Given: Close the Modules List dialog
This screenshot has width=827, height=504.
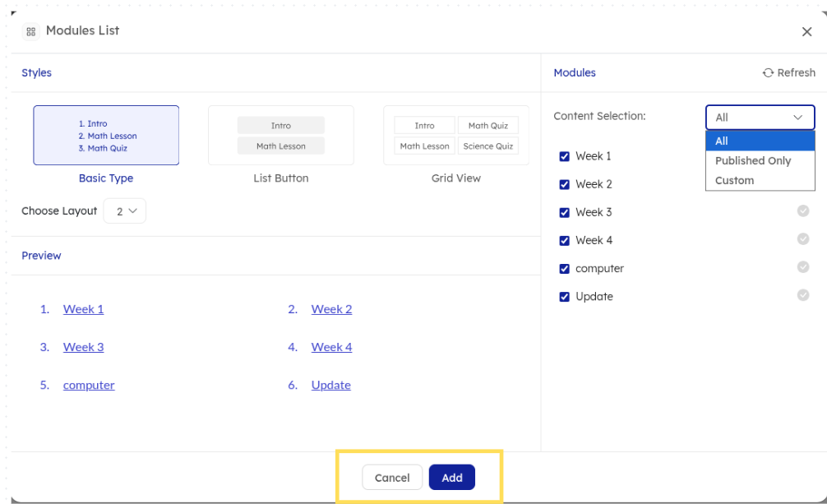Looking at the screenshot, I should tap(806, 31).
